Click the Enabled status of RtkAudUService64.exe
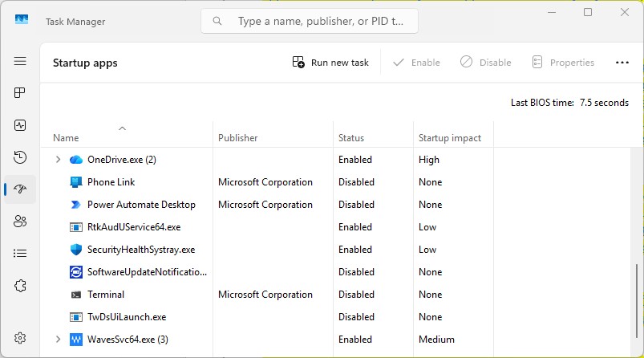644x358 pixels. click(355, 227)
